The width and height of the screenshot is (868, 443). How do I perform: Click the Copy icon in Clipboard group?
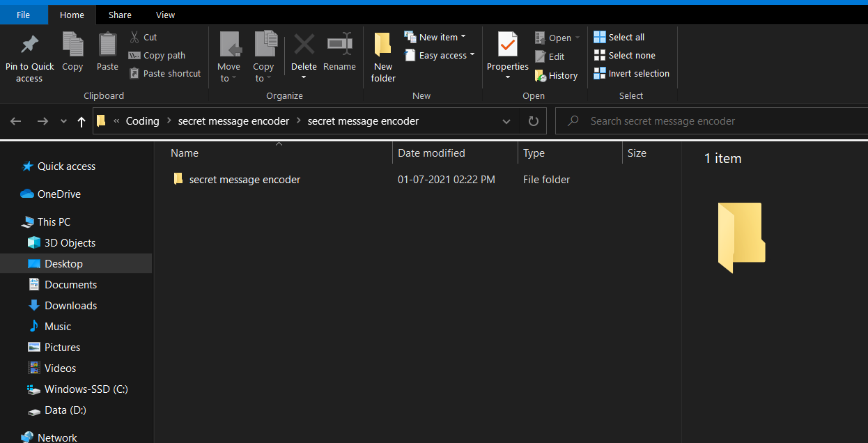point(72,45)
